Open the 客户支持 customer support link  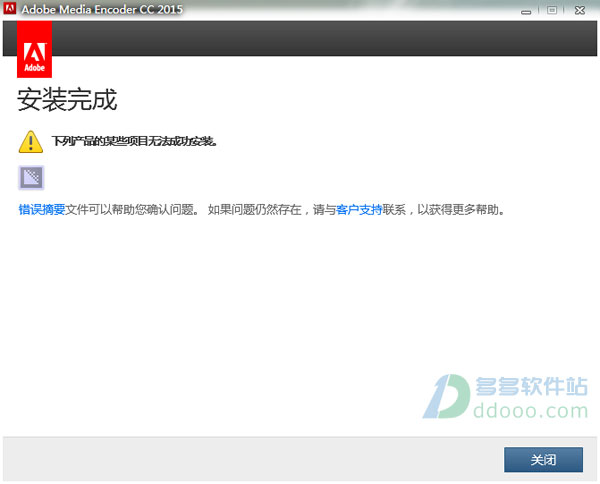click(x=359, y=210)
